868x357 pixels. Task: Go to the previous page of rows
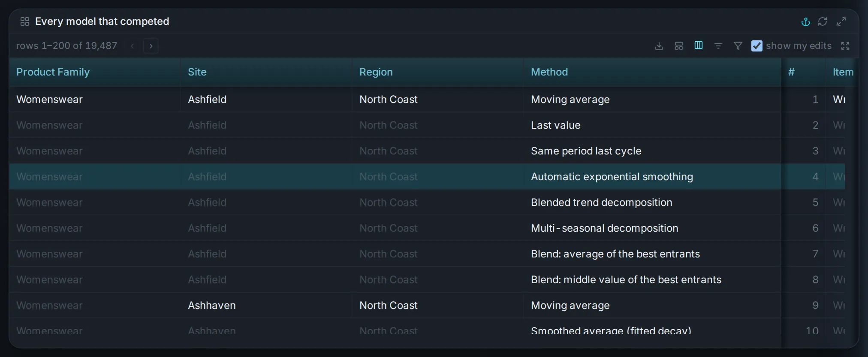[x=133, y=46]
